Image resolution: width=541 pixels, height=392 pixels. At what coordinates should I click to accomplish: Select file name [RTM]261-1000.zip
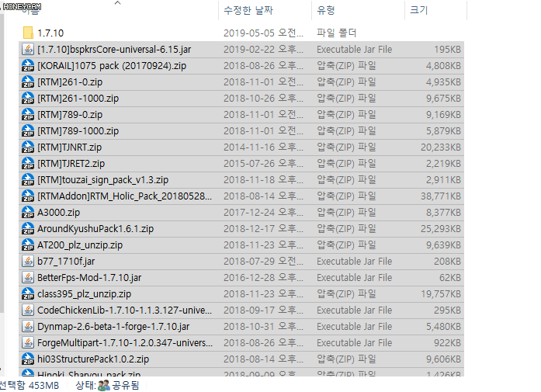click(78, 99)
